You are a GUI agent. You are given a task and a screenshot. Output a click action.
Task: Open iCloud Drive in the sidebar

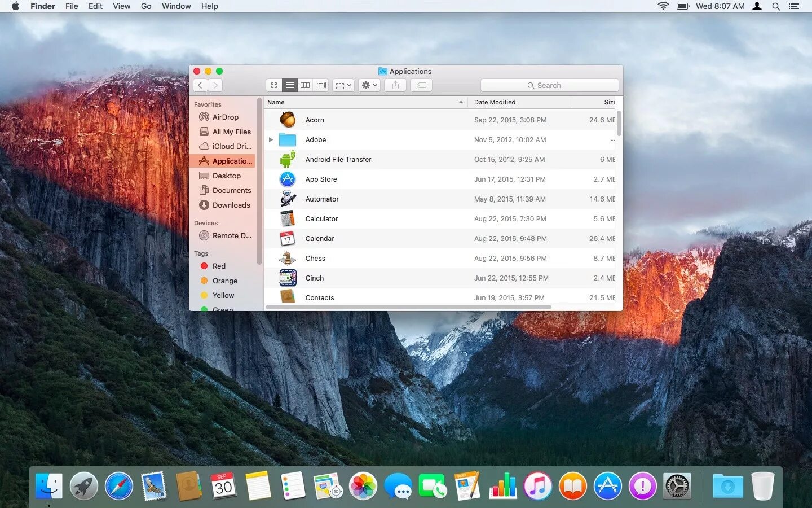223,146
